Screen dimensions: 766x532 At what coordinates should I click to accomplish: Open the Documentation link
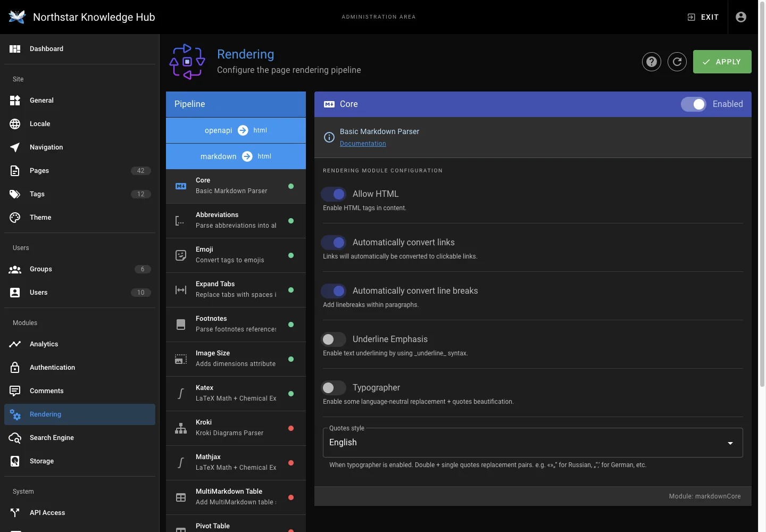[363, 144]
